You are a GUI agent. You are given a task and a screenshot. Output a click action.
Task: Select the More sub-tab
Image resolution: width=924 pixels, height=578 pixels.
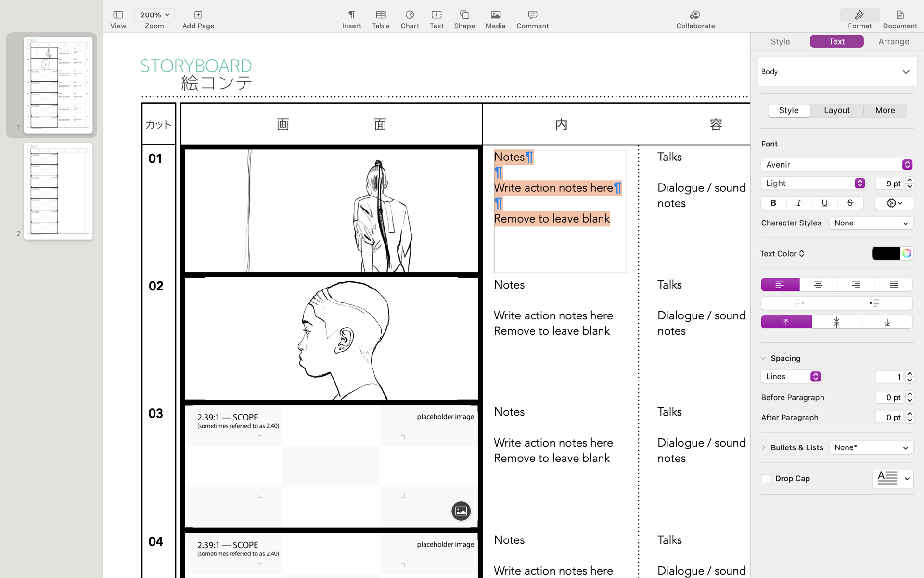coord(885,110)
